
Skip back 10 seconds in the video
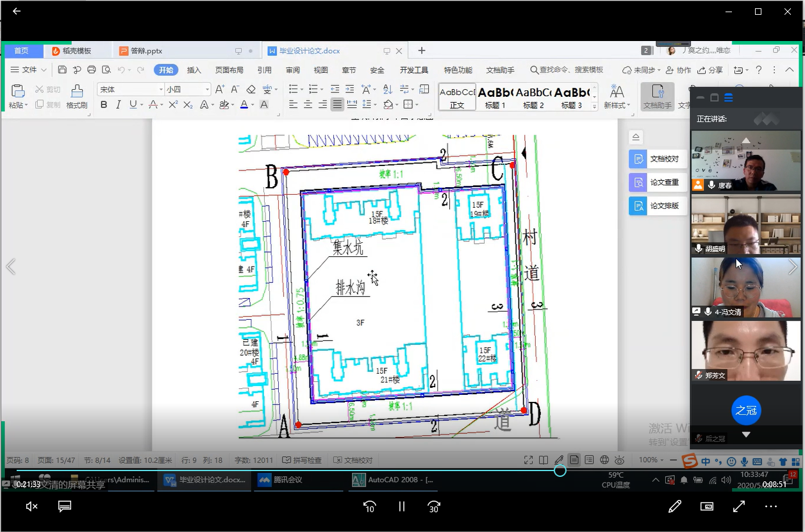coord(369,506)
